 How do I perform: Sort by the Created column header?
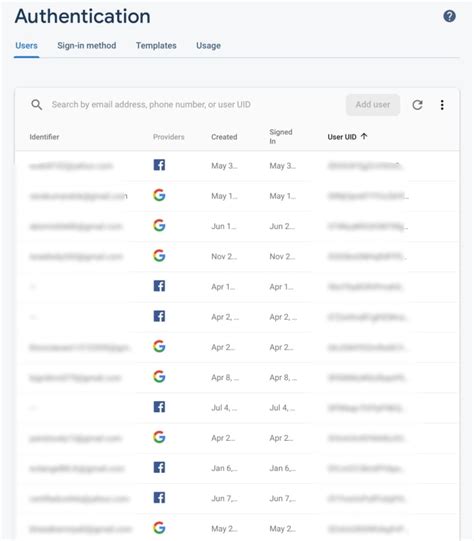click(224, 137)
